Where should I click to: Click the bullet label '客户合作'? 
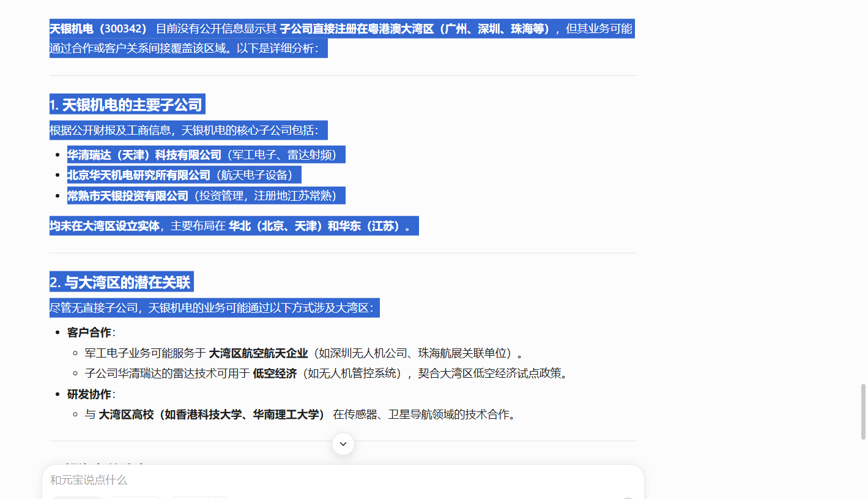click(x=89, y=332)
